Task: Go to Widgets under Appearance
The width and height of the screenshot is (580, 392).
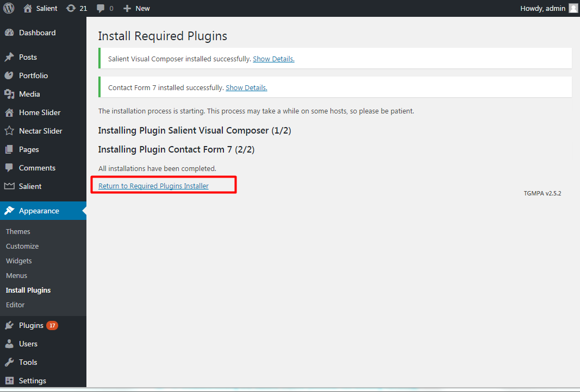Action: pos(19,261)
